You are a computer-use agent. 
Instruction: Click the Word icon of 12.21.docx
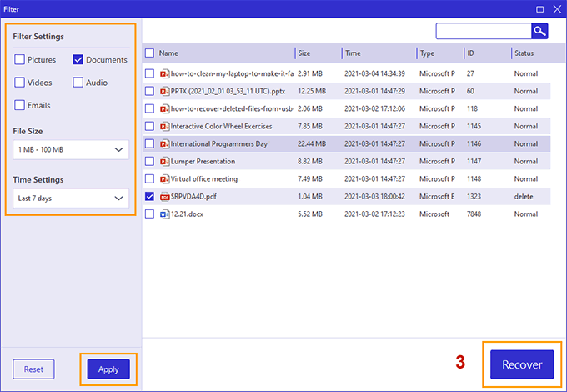[x=164, y=214]
